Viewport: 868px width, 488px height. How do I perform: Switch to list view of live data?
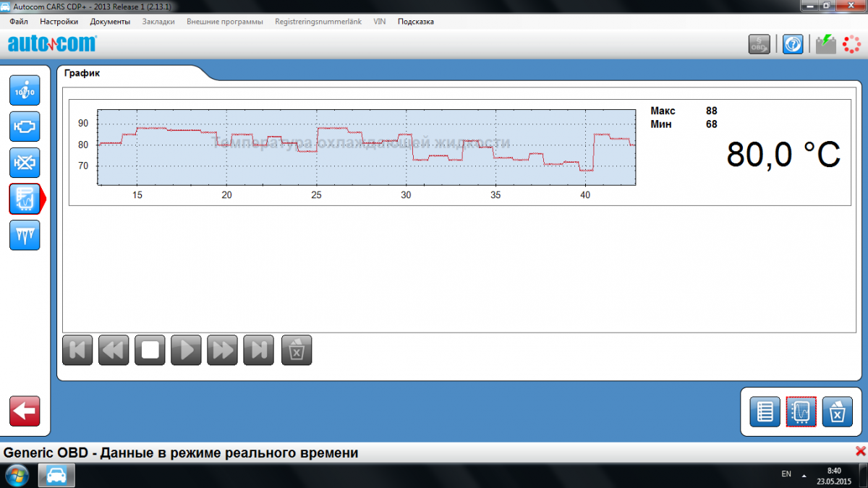pos(765,412)
